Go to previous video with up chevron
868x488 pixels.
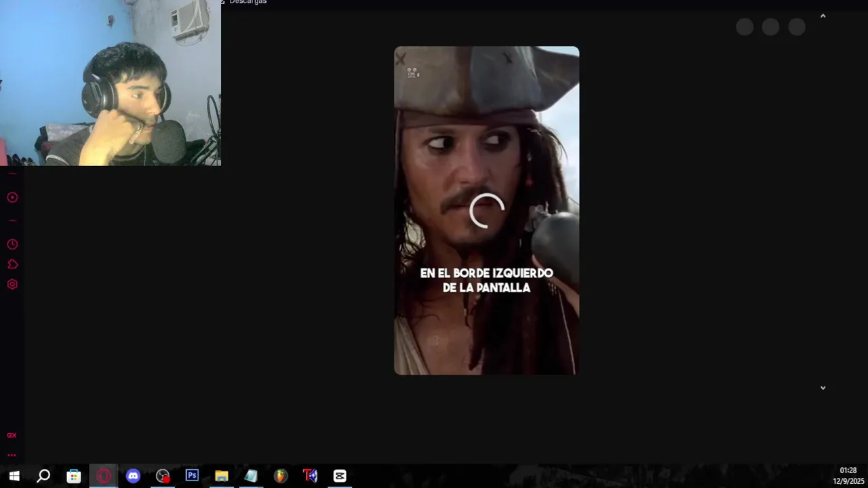(x=823, y=16)
